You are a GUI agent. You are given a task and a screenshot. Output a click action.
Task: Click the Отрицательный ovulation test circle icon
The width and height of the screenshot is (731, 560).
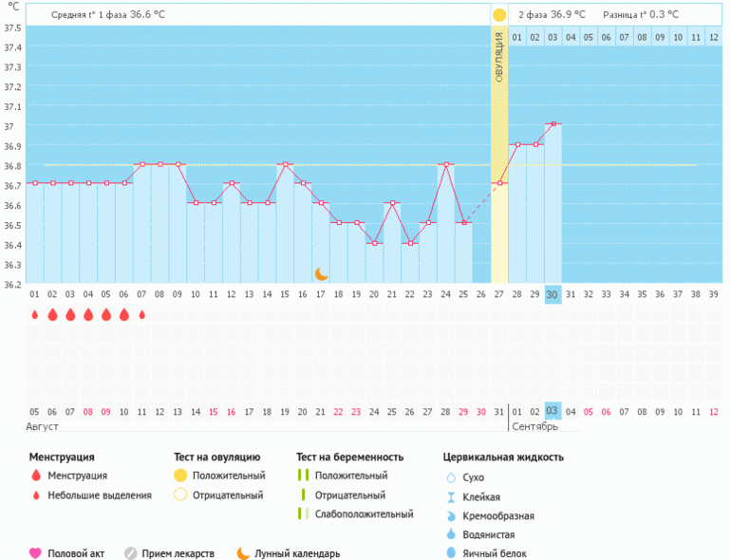click(x=180, y=495)
